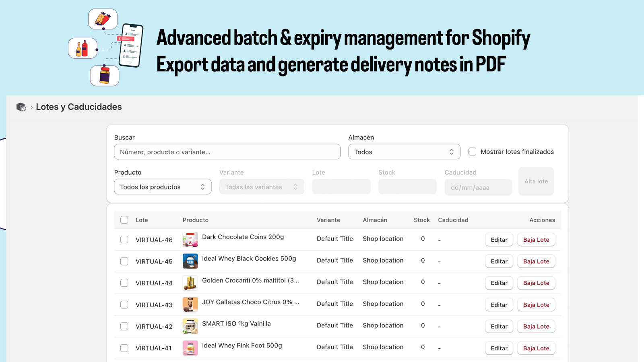Click the Lote input field

click(x=341, y=187)
